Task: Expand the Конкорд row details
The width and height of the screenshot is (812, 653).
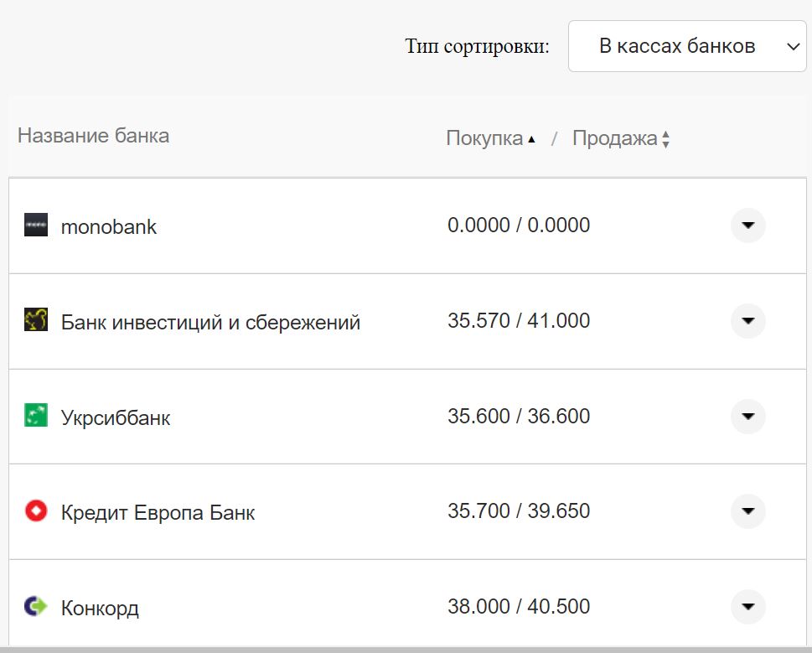Action: click(x=747, y=608)
